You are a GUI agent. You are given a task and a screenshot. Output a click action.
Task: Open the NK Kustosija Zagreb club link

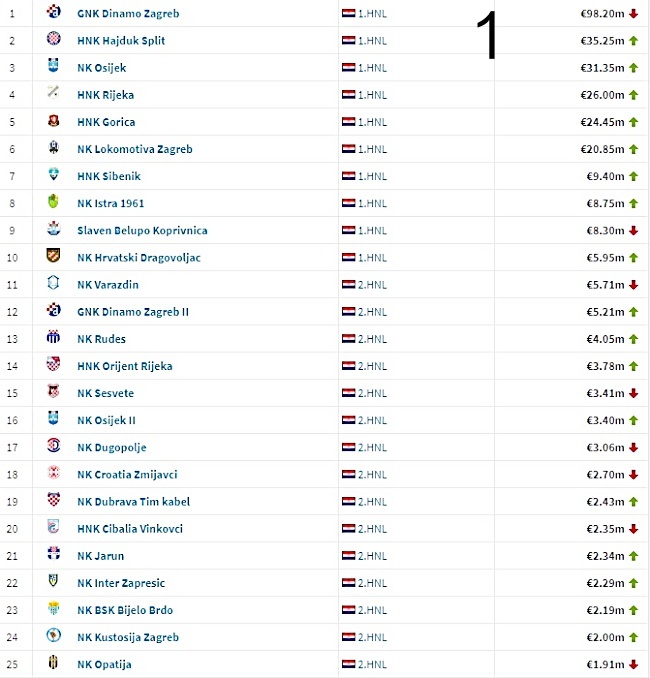coord(127,637)
